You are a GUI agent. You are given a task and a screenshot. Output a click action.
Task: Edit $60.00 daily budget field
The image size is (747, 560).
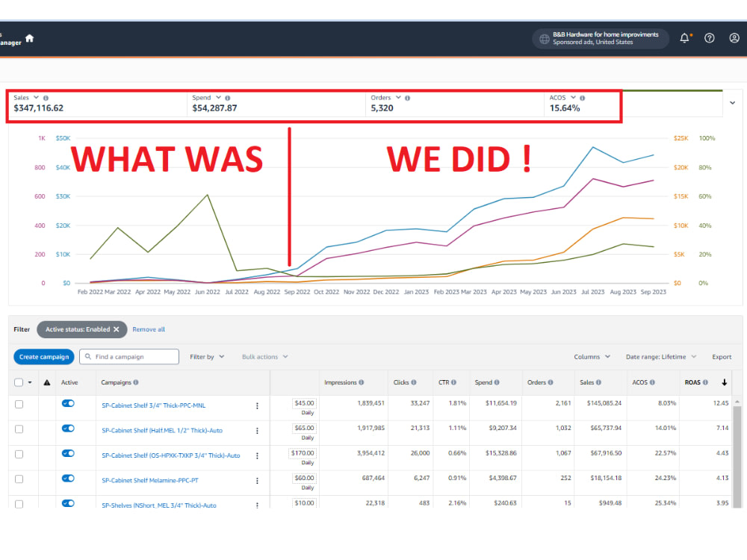(x=304, y=478)
